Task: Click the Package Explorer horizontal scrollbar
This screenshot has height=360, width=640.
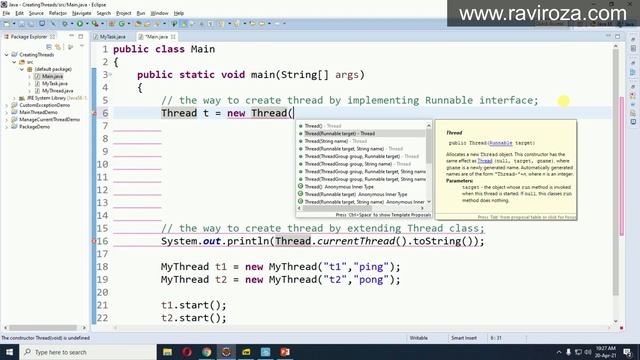Action: click(x=44, y=328)
